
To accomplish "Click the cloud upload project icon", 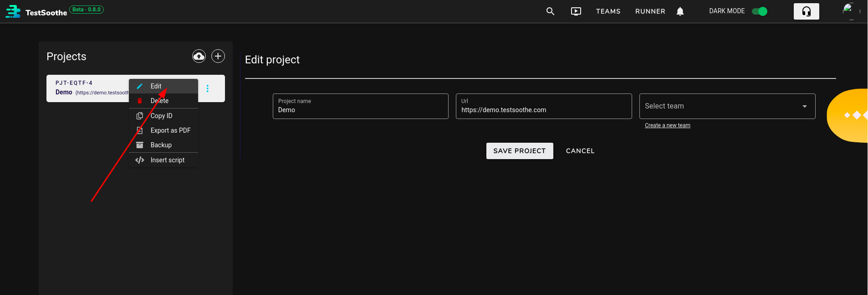I will 199,56.
